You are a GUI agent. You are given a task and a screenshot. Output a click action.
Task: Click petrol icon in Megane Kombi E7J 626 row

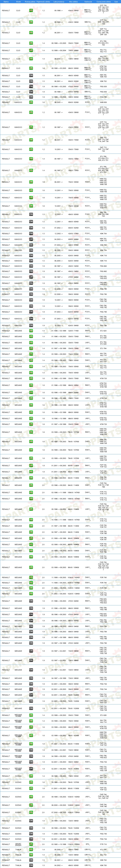(x=31, y=715)
